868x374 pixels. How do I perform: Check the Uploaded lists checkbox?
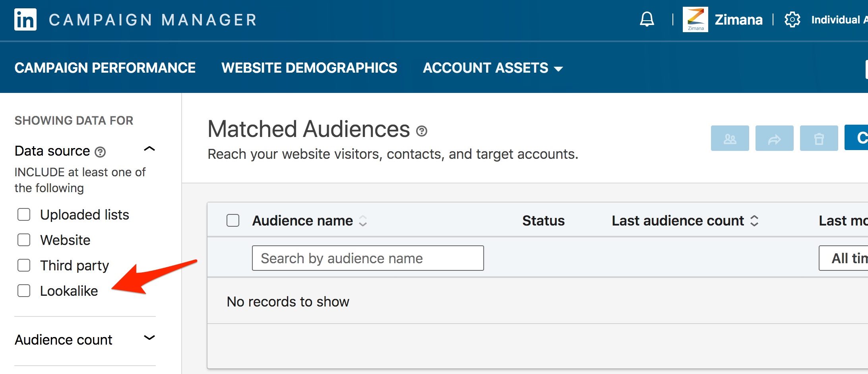pyautogui.click(x=24, y=215)
